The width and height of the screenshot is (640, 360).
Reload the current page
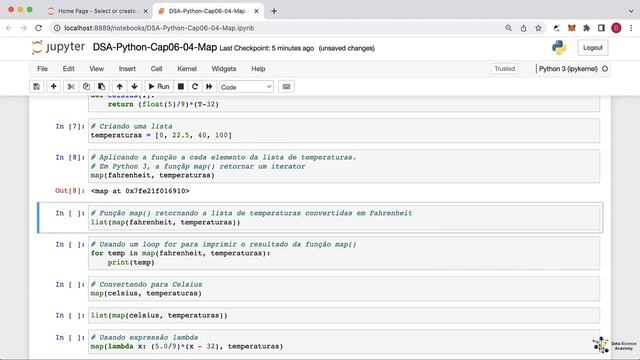point(38,28)
